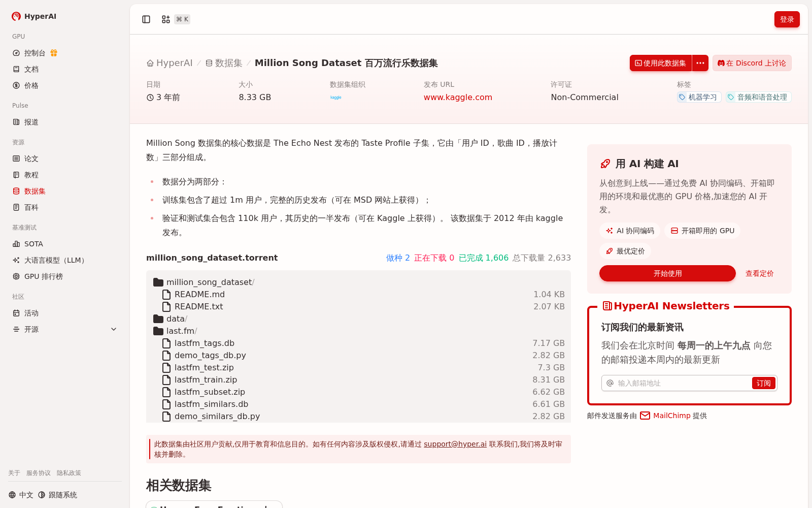This screenshot has height=508, width=812.
Task: Click the 关于 footer link
Action: (x=14, y=473)
